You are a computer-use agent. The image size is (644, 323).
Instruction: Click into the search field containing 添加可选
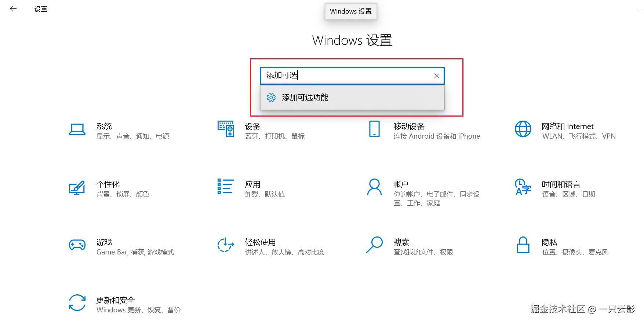(x=352, y=76)
